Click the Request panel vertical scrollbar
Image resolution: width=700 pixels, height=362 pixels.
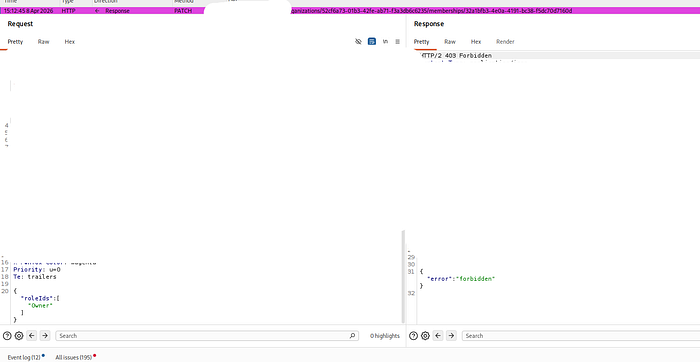(x=403, y=277)
